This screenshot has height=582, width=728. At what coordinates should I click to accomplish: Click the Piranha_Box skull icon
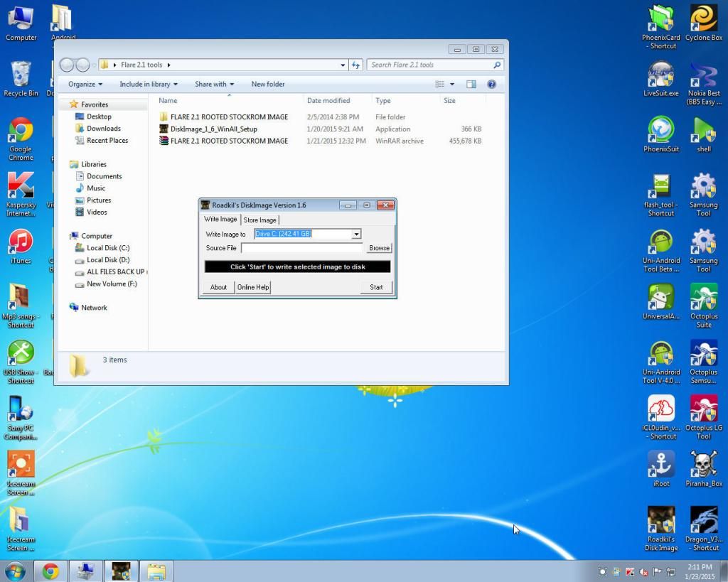click(x=703, y=465)
